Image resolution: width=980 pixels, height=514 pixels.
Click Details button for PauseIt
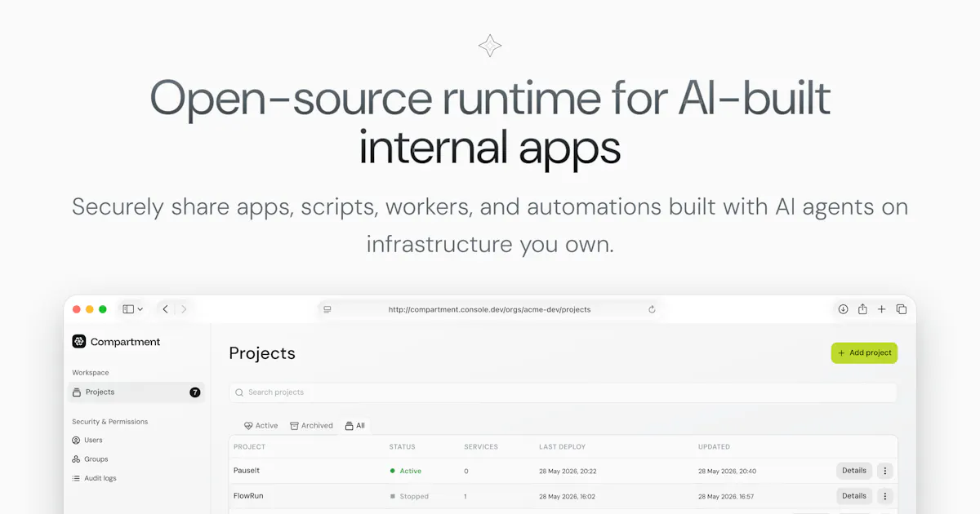tap(854, 471)
